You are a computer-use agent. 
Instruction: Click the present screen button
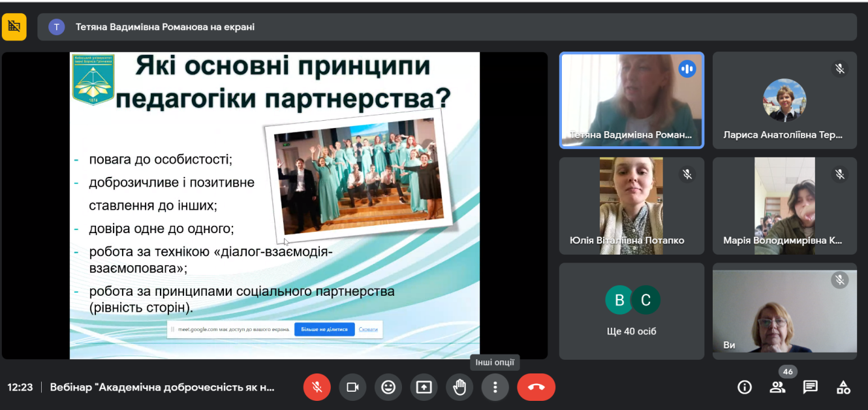[424, 387]
